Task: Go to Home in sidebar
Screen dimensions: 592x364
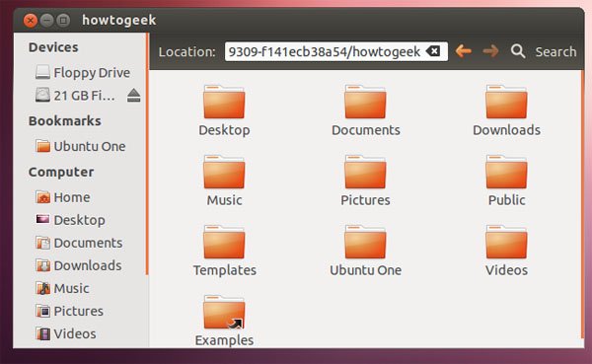Action: (x=63, y=197)
